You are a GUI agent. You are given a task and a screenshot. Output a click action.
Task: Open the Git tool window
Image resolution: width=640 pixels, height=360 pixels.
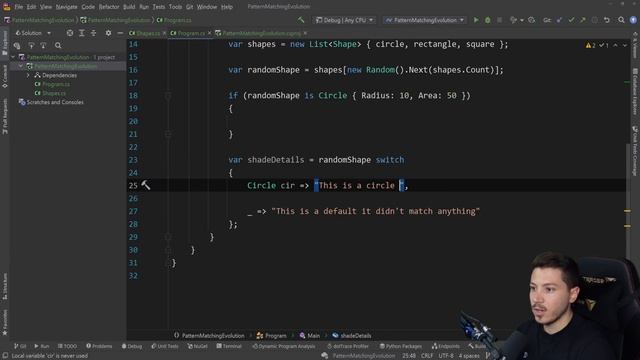[x=20, y=346]
